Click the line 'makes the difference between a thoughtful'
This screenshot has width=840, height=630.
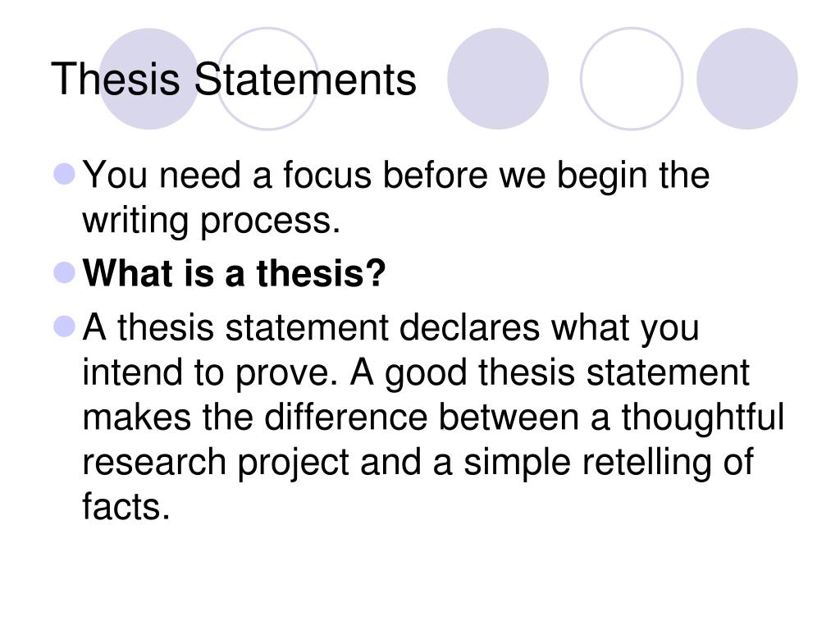[433, 417]
